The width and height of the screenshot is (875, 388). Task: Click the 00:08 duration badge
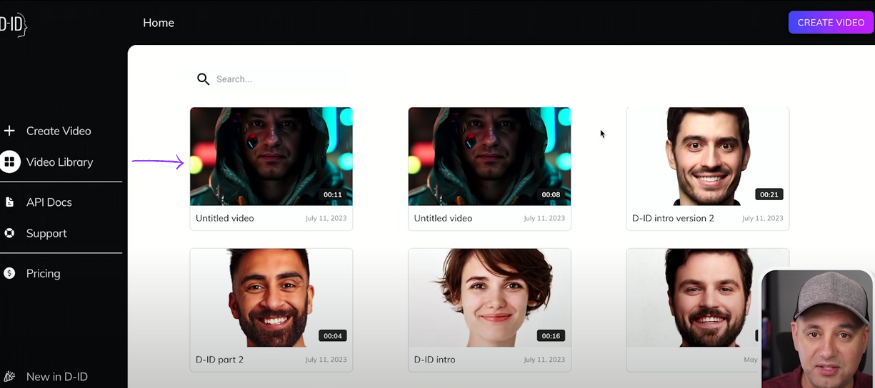coord(551,194)
